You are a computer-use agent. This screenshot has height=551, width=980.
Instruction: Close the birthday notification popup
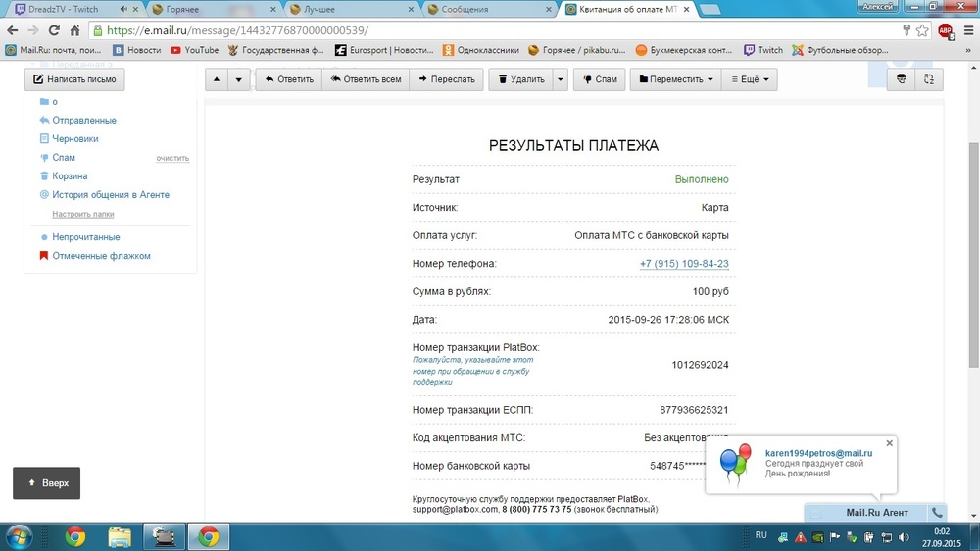pos(890,443)
